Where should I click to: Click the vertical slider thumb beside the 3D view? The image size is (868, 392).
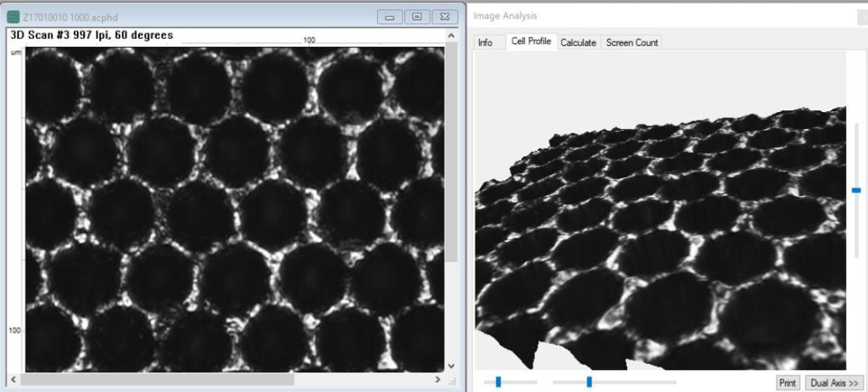[x=856, y=190]
